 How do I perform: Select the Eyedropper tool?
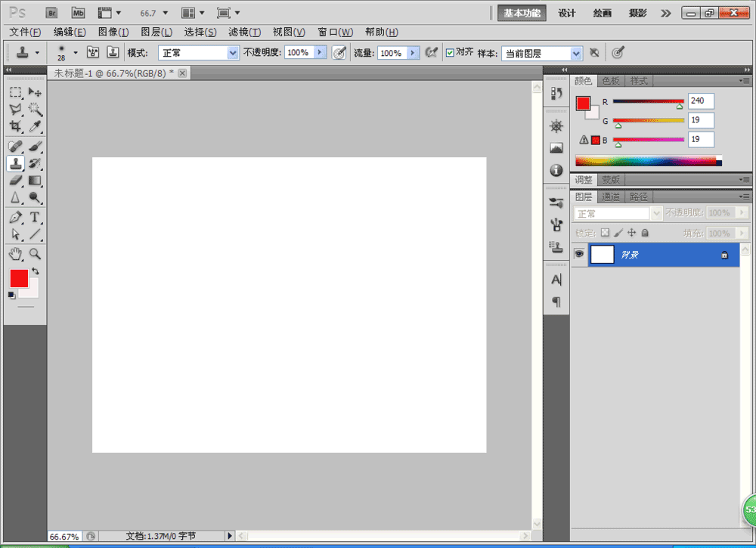[x=35, y=126]
